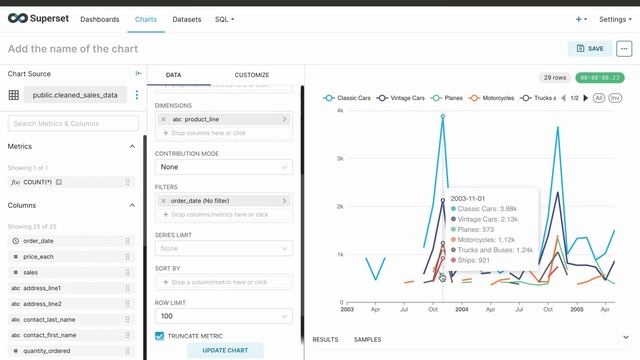
Task: Click the order_date drag handle
Action: (127, 241)
